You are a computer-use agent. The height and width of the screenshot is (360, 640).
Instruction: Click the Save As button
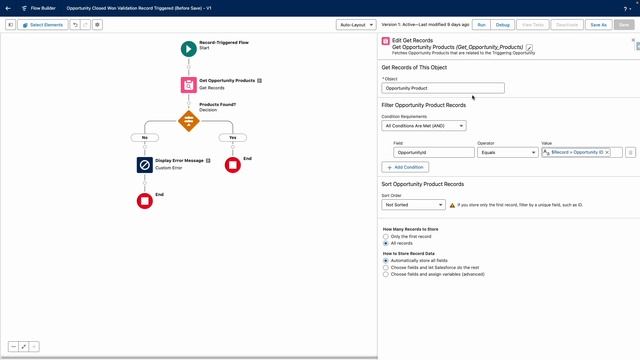click(598, 25)
